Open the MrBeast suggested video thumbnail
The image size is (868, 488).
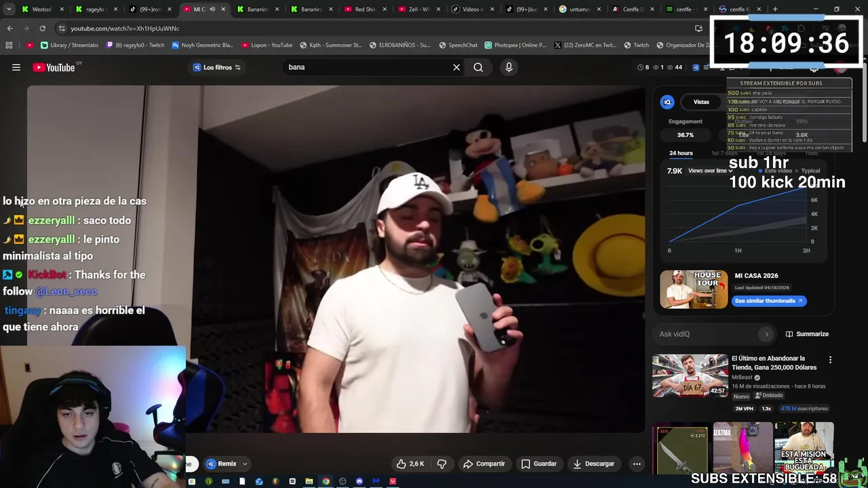[x=690, y=375]
